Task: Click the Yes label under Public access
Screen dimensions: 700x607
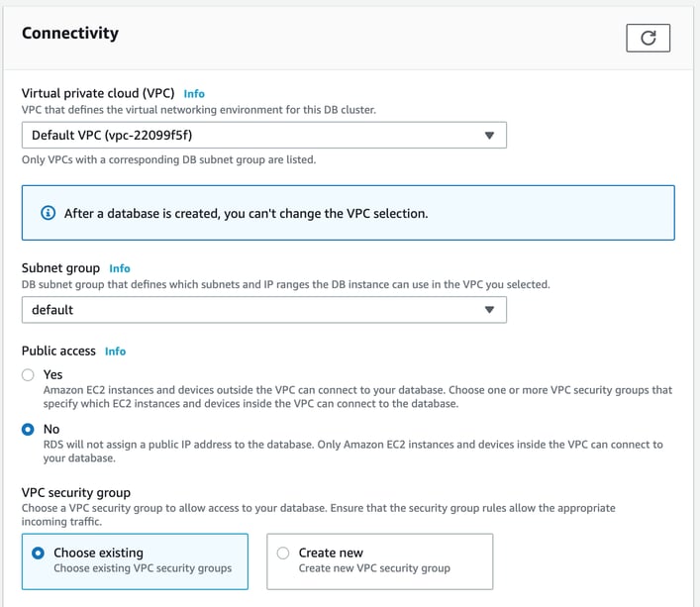Action: pyautogui.click(x=52, y=374)
